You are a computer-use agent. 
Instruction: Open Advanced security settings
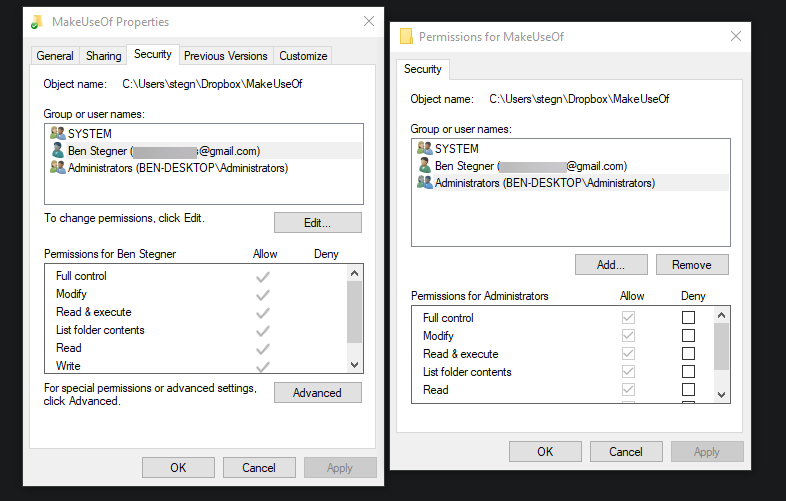[x=317, y=393]
